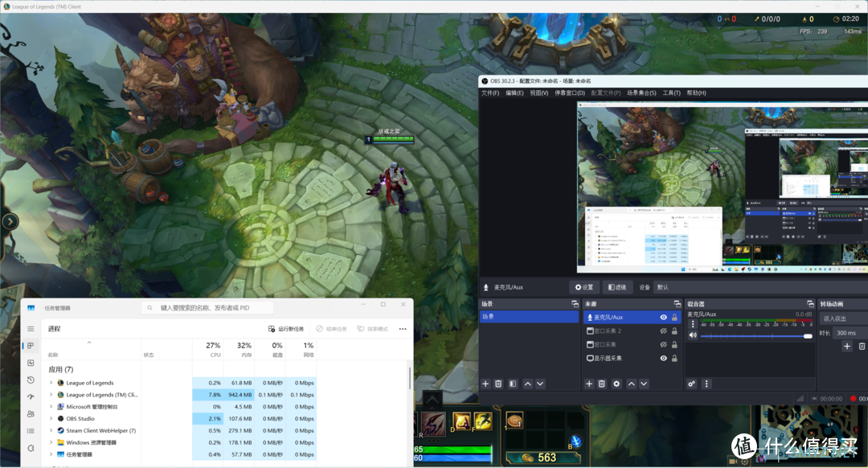Expand OBS Studio process row
Viewport: 868px width, 468px height.
tap(51, 419)
